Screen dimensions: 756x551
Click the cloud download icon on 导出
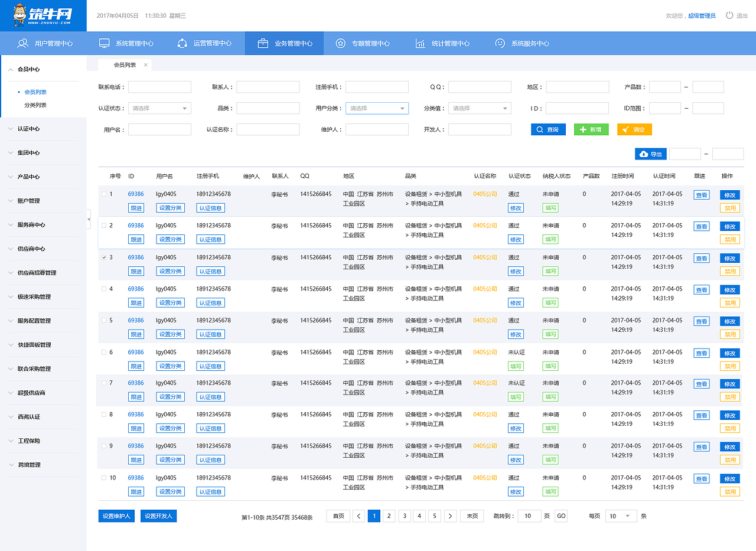pos(644,154)
